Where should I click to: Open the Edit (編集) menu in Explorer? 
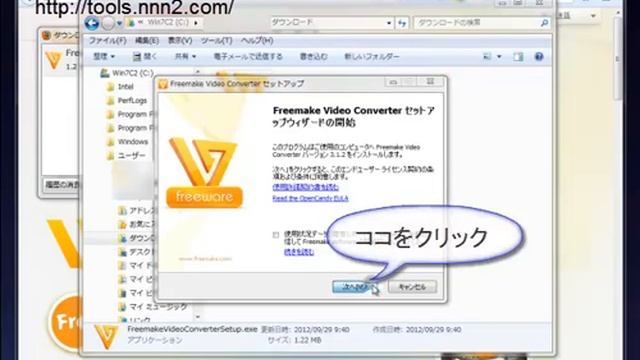click(147, 40)
